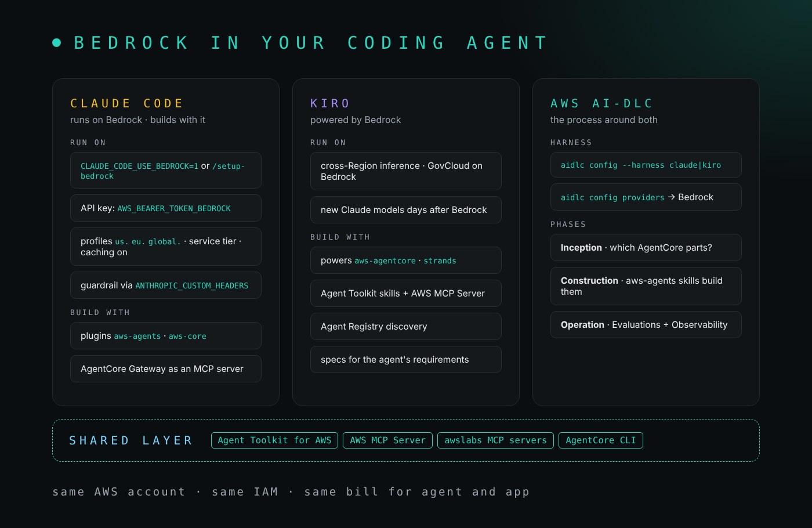
Task: Click the Agent Toolkit for AWS chip
Action: click(274, 440)
